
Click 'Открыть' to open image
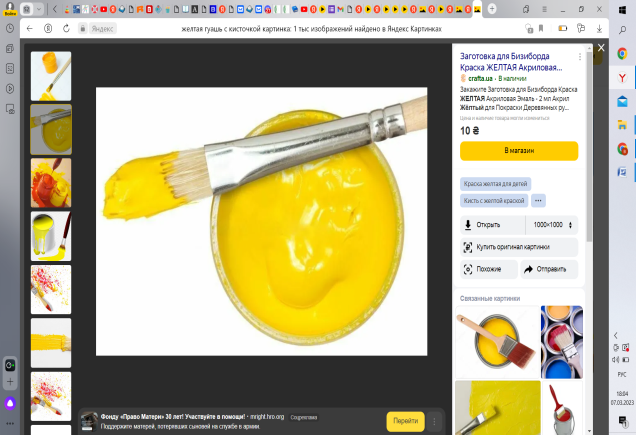point(492,225)
